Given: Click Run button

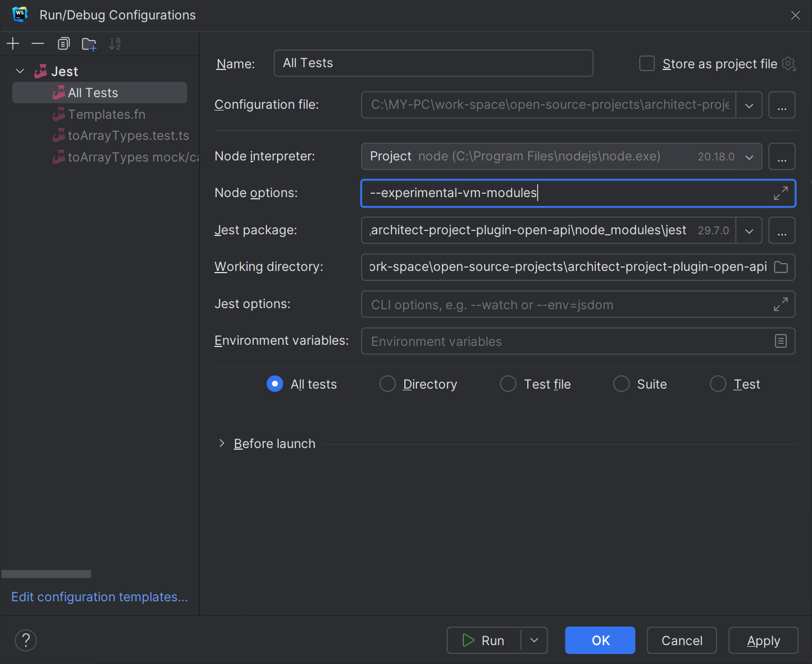Looking at the screenshot, I should (484, 640).
